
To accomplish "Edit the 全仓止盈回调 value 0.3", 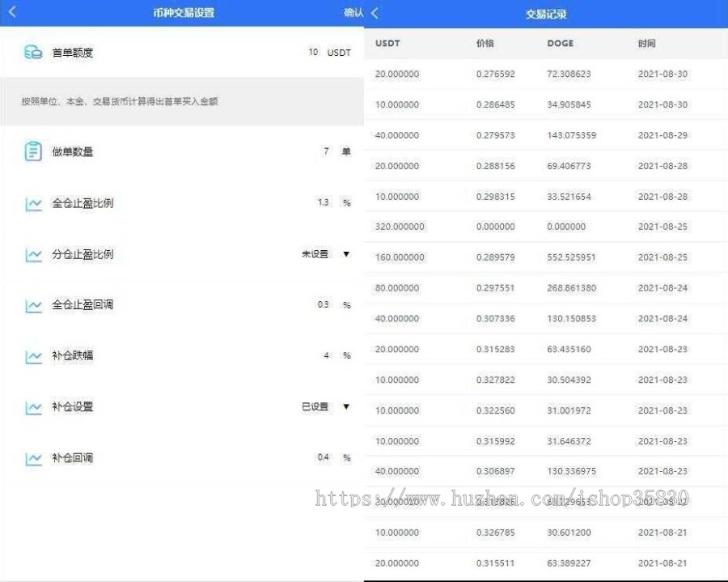I will pos(323,304).
